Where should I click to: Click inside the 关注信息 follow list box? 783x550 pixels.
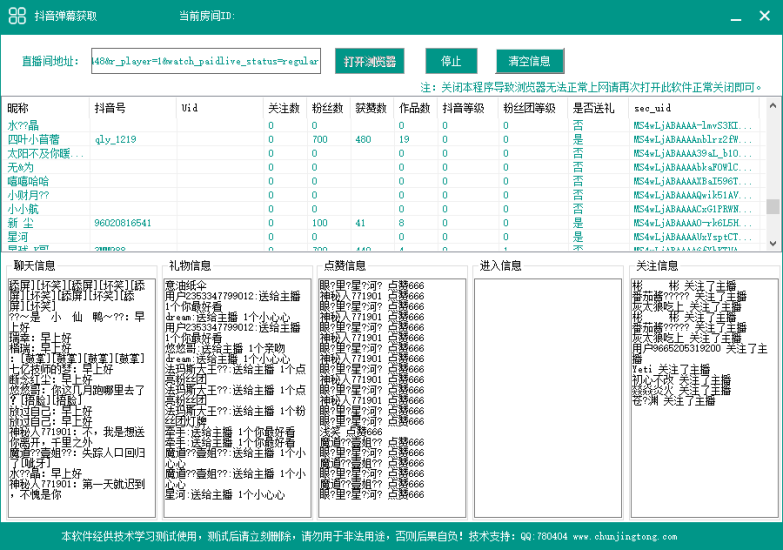pyautogui.click(x=704, y=398)
